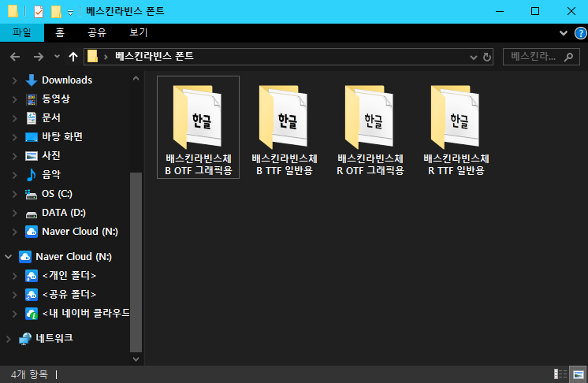Click navigation pane scroll up arrow
The image size is (588, 383).
(136, 78)
